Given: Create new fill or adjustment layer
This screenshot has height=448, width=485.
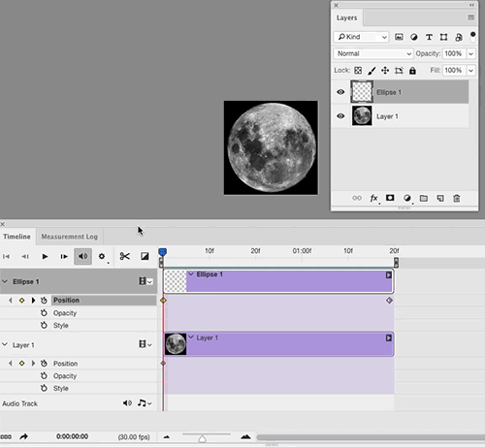Looking at the screenshot, I should click(407, 198).
